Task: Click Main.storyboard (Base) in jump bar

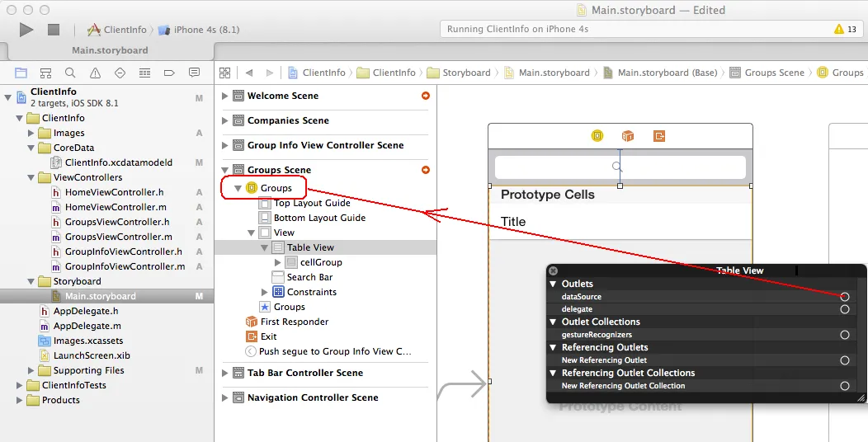Action: 660,73
